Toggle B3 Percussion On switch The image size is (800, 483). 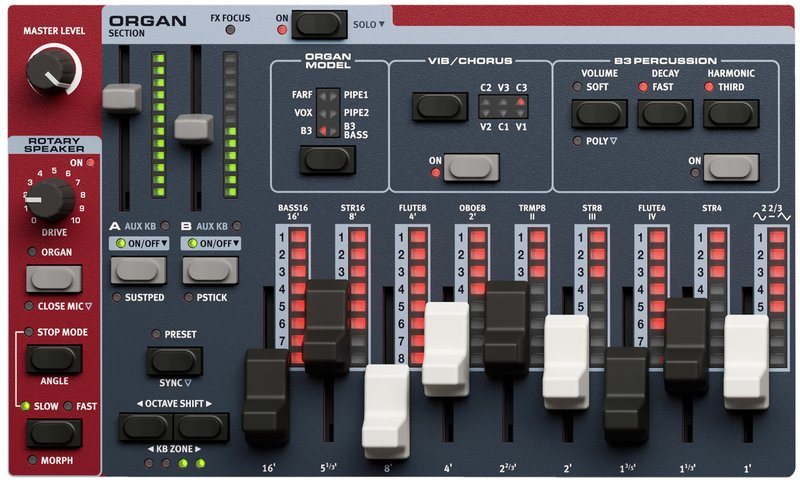pos(731,167)
